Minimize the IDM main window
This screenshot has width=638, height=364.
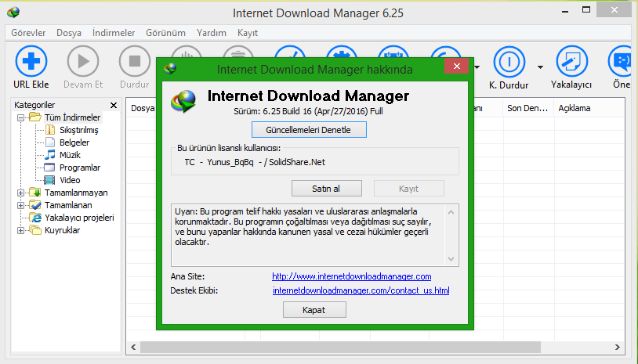click(x=565, y=11)
